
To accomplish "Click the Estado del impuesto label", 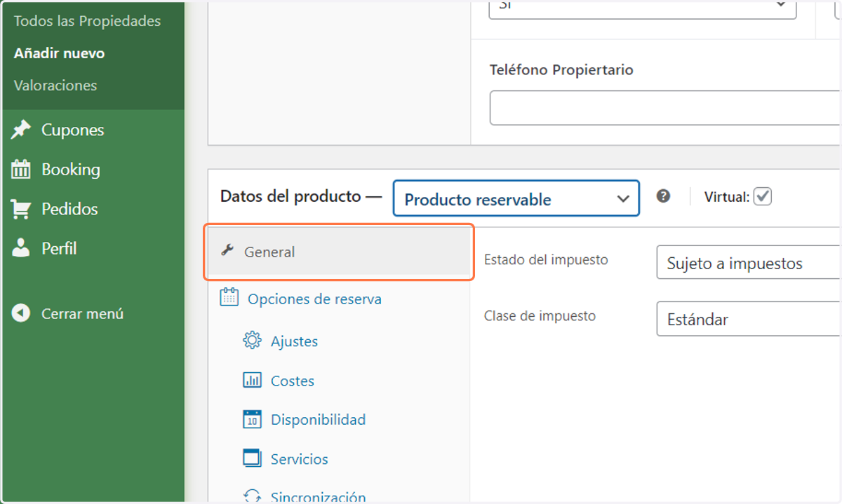I will 546,260.
